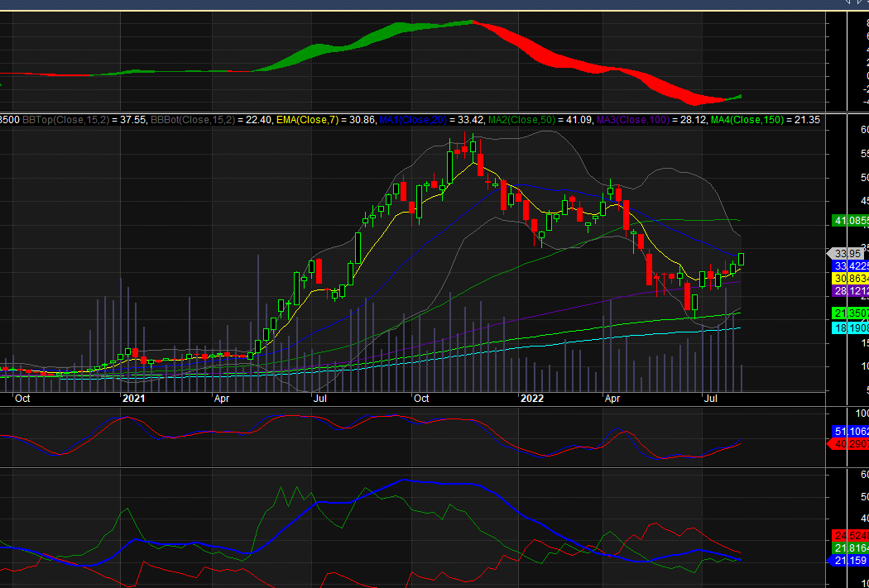Click the BBBot(Close,15,2) indicator label

(x=191, y=120)
